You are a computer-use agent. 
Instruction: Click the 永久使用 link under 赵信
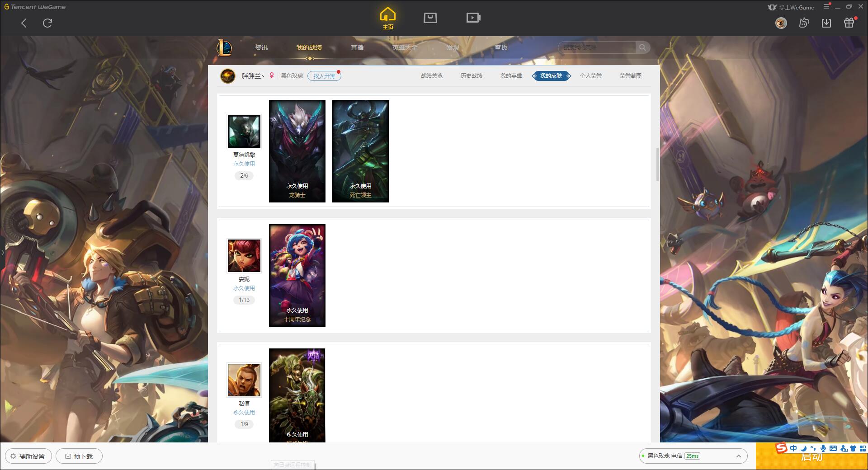pyautogui.click(x=244, y=413)
